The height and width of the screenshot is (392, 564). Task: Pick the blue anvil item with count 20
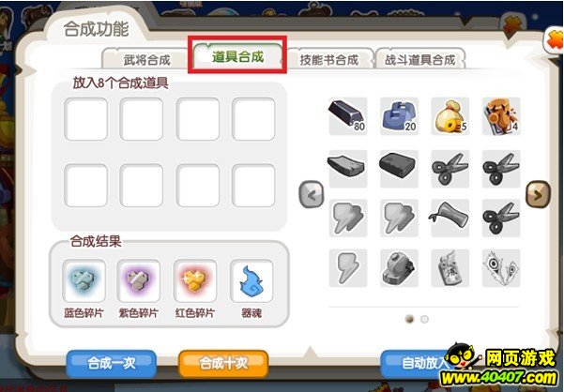click(x=399, y=116)
